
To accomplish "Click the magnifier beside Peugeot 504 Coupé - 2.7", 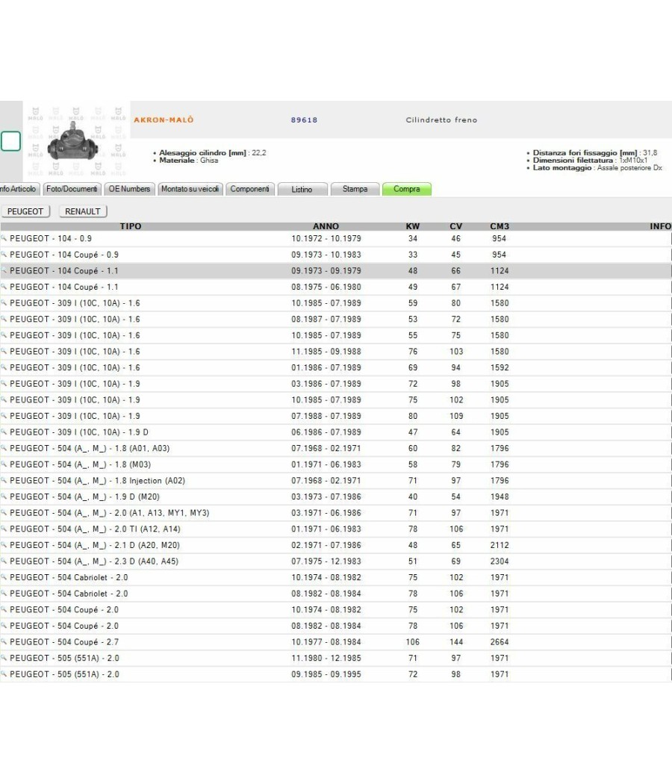I will point(4,642).
